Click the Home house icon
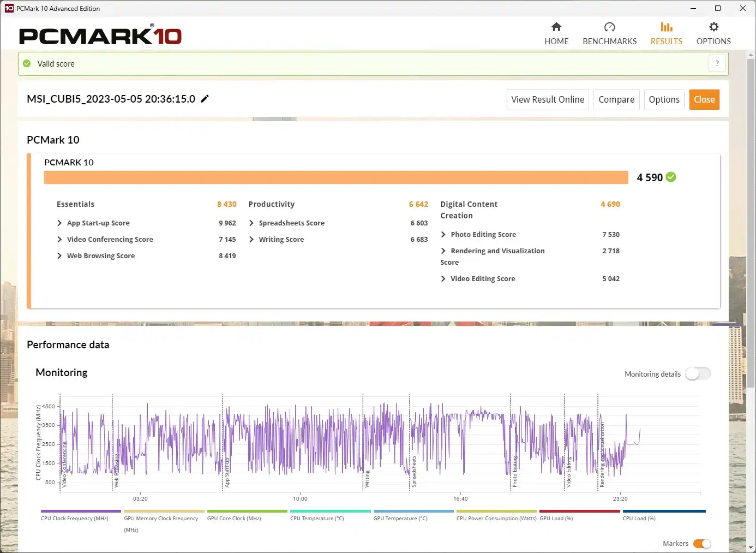This screenshot has width=756, height=553. [x=556, y=27]
